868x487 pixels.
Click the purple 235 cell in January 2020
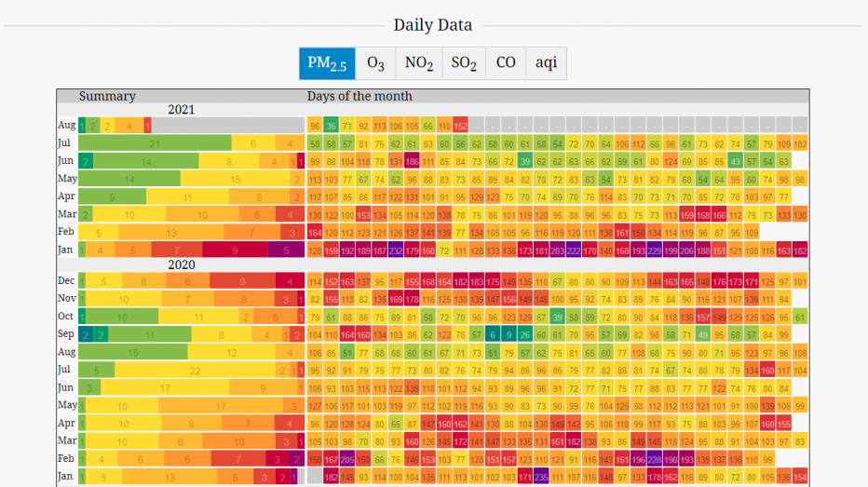click(541, 477)
